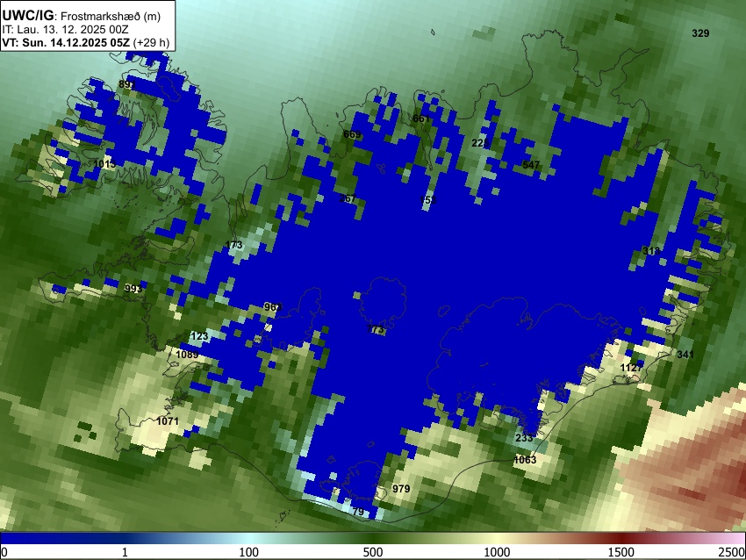The width and height of the screenshot is (746, 560).
Task: Click the map value 233
Action: 524,438
